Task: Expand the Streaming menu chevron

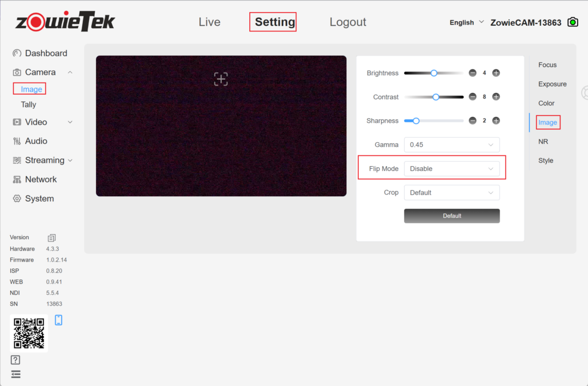Action: click(x=70, y=160)
